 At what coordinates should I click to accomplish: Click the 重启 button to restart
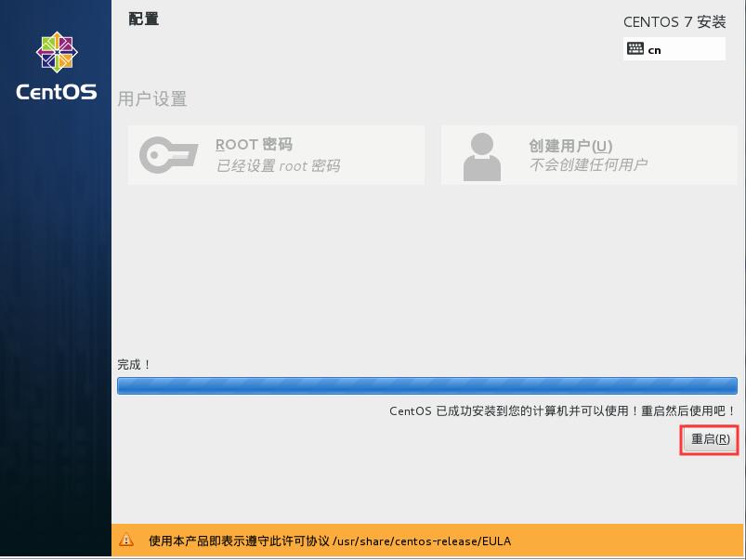(709, 439)
